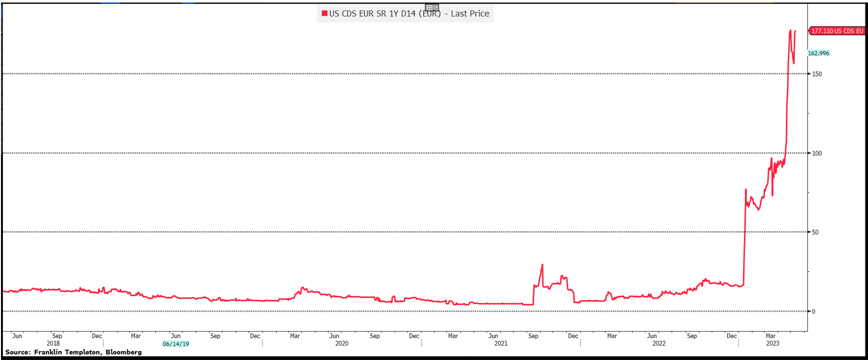The height and width of the screenshot is (360, 868).
Task: Click the 2023 year label on x-axis
Action: tap(772, 344)
